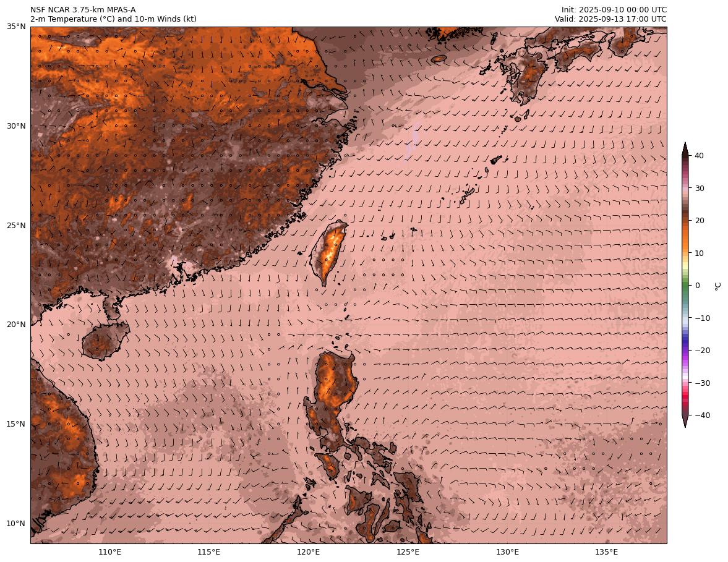Click the °C colorbar unit label
728x562 pixels.
pyautogui.click(x=717, y=286)
